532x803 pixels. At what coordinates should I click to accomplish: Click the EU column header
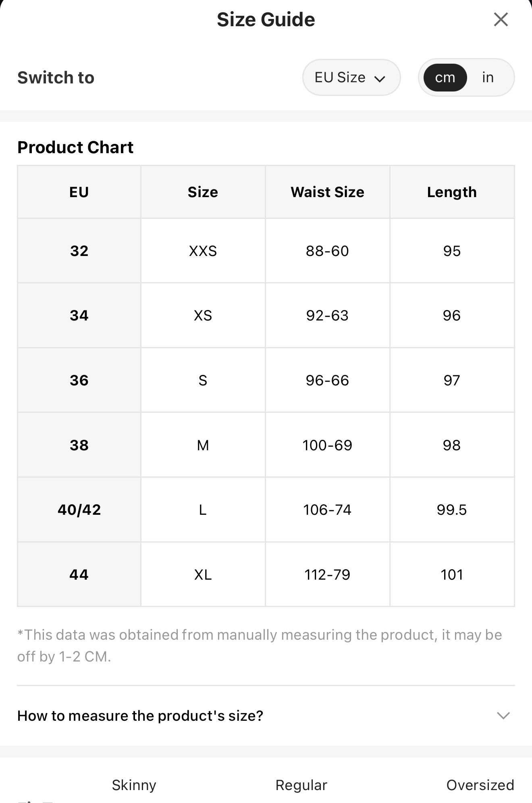point(79,192)
